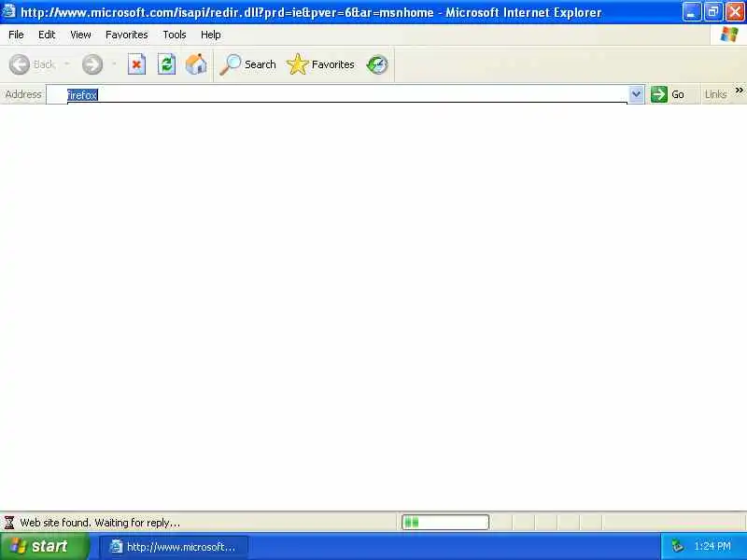
Task: Click the Links toolbar label
Action: coord(715,94)
